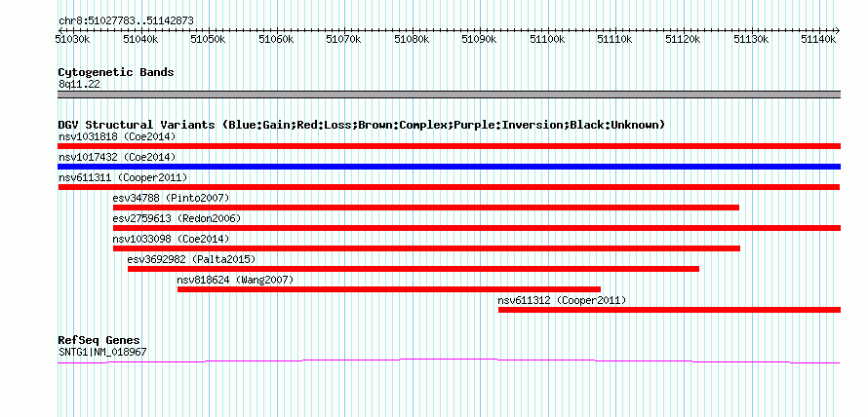
Task: Open the esv3692982 variant bar
Action: (414, 269)
